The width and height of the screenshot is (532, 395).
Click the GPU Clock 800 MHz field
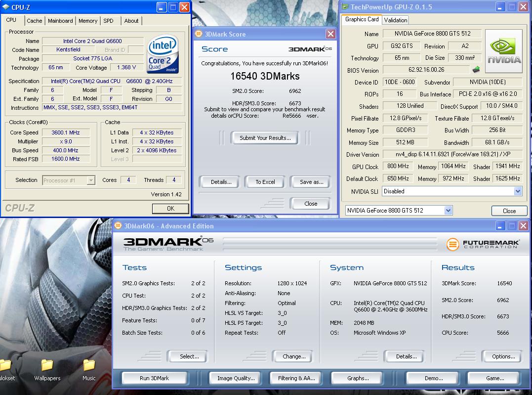coord(398,166)
